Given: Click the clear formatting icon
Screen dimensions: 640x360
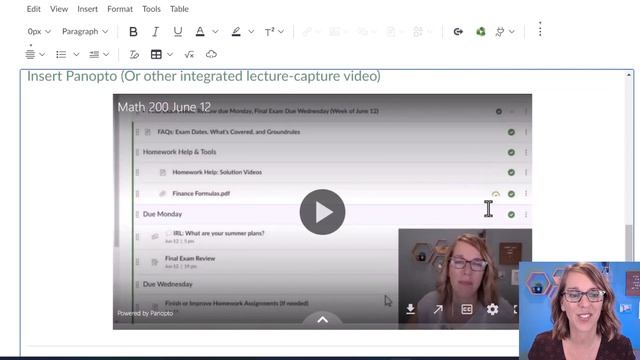Looking at the screenshot, I should (x=134, y=54).
